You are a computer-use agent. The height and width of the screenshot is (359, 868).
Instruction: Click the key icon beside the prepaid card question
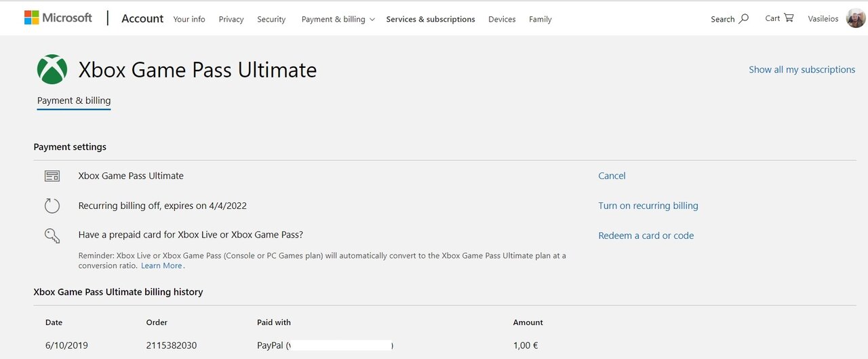coord(52,235)
